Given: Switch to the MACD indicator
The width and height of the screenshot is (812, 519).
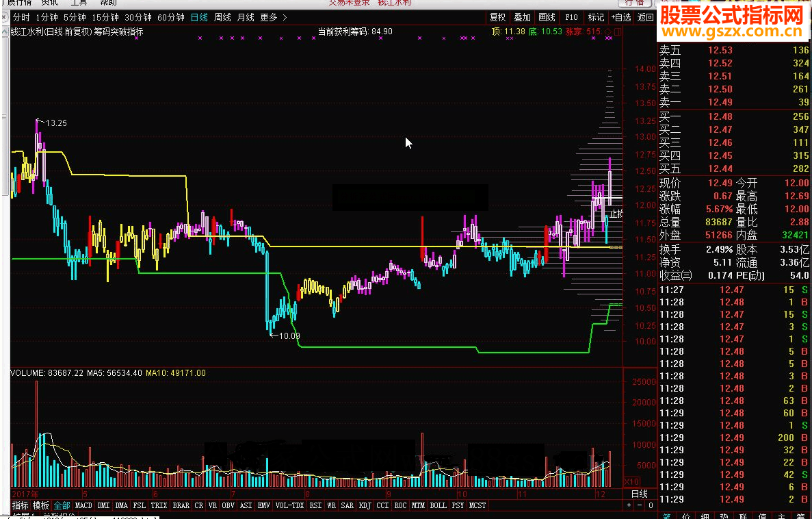Looking at the screenshot, I should pos(83,505).
